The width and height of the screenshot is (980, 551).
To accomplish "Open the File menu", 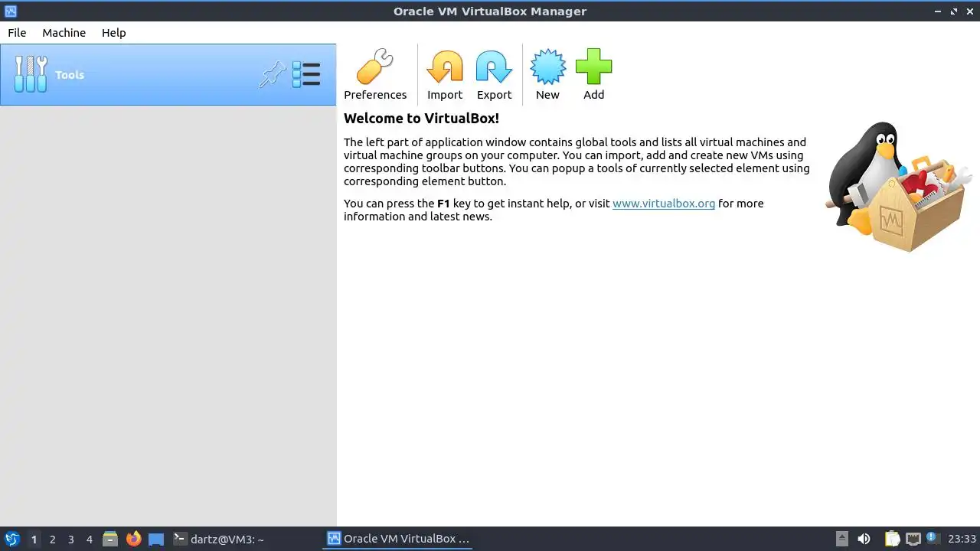I will [17, 33].
